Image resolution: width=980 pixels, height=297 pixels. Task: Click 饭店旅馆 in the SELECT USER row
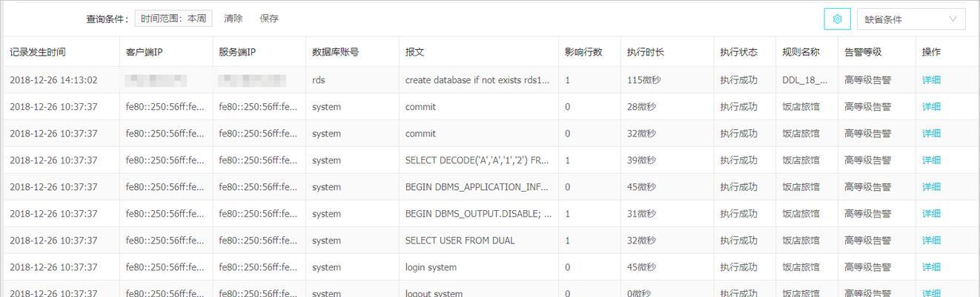pos(801,241)
